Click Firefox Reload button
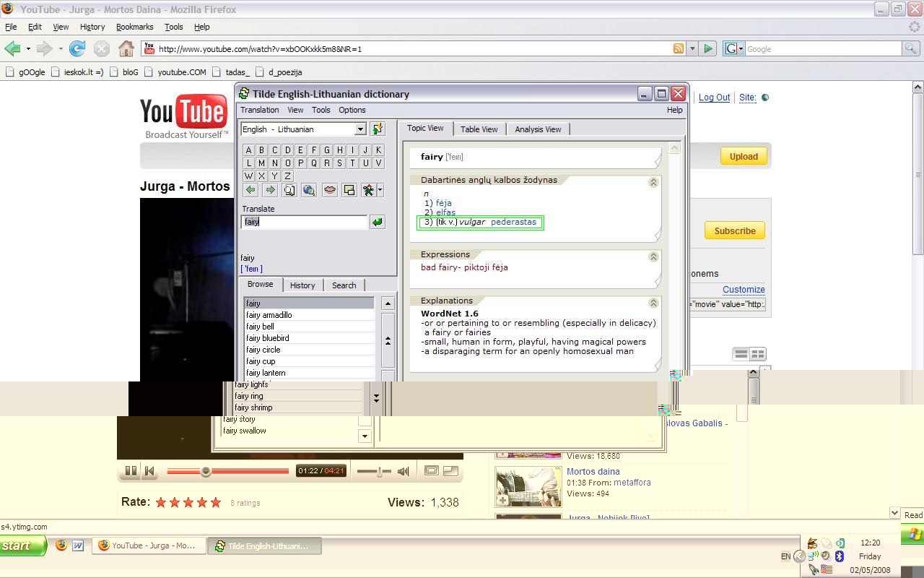Viewport: 924px width, 578px height. (77, 48)
